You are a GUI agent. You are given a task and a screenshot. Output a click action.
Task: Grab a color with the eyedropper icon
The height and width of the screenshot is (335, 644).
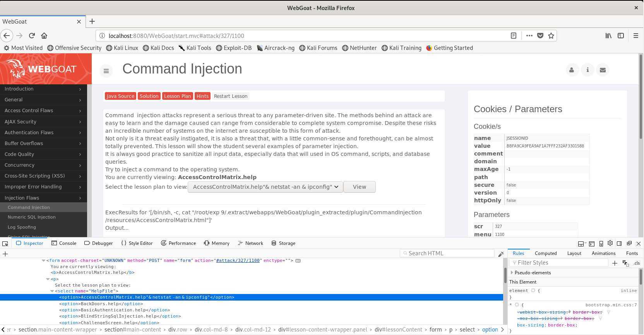point(501,254)
